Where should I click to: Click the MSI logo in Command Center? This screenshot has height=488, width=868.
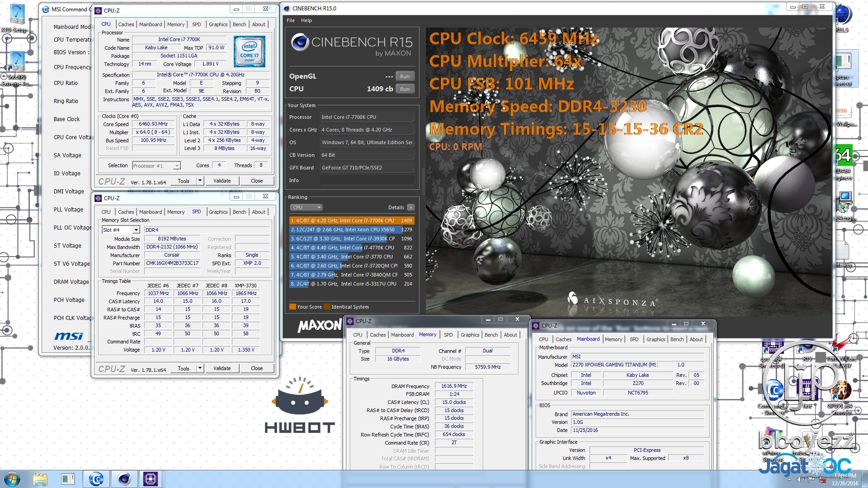click(69, 336)
